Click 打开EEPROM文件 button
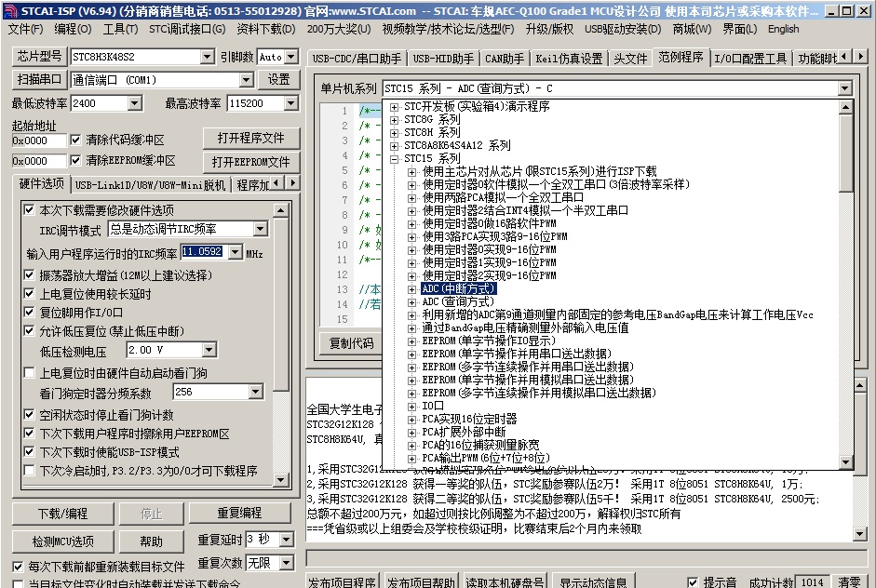Image resolution: width=876 pixels, height=588 pixels. tap(250, 162)
